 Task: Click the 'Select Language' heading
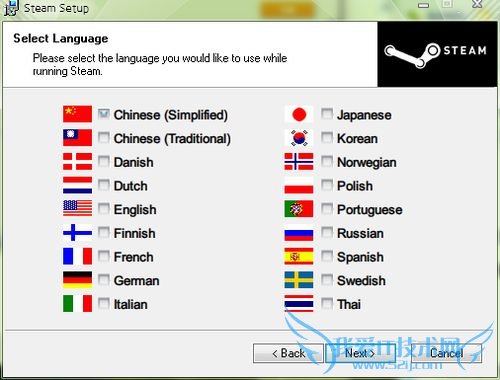pyautogui.click(x=61, y=39)
